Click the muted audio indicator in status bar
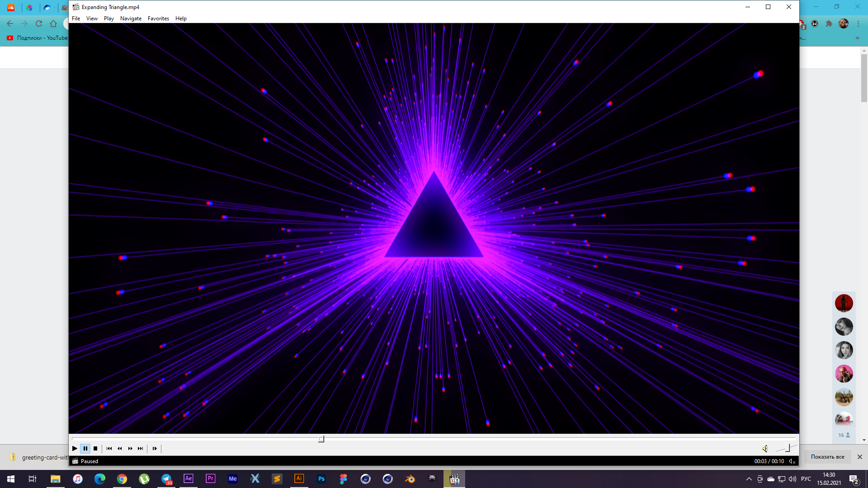 (x=792, y=461)
